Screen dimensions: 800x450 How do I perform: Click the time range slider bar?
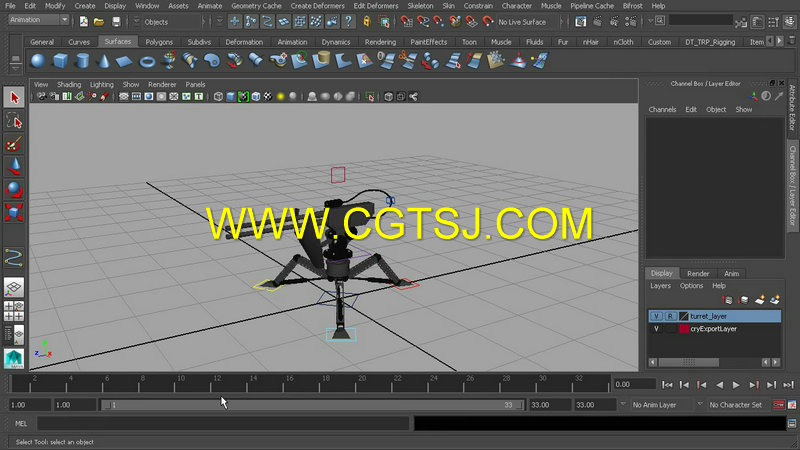(312, 405)
